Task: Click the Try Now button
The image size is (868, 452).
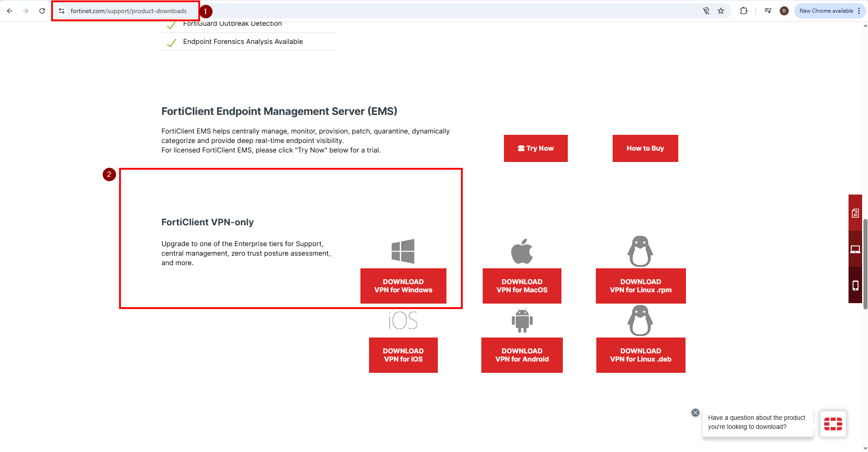Action: coord(536,148)
